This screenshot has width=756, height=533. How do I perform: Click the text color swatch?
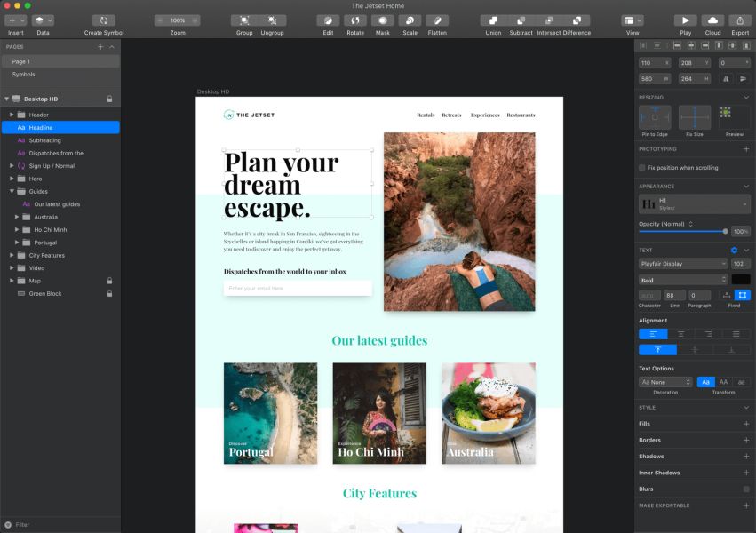pos(741,280)
